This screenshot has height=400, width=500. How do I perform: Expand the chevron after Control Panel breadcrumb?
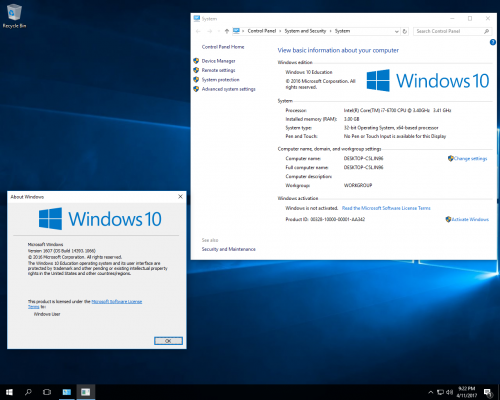click(x=280, y=31)
